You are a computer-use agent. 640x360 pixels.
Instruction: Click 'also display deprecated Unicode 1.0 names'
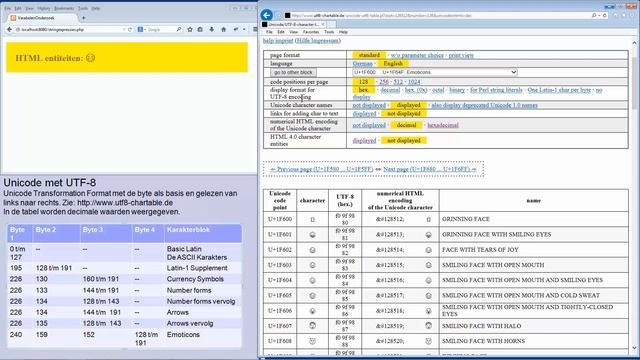click(484, 105)
